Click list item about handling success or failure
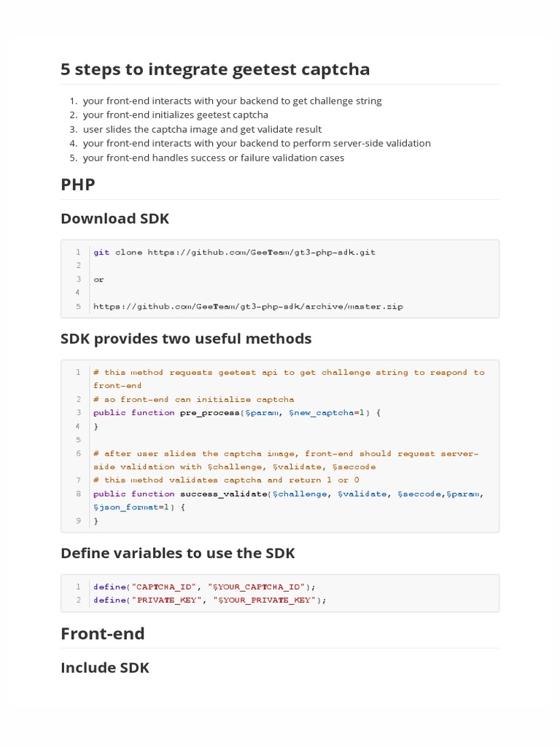Screen dimensions: 560x747 pyautogui.click(x=214, y=158)
